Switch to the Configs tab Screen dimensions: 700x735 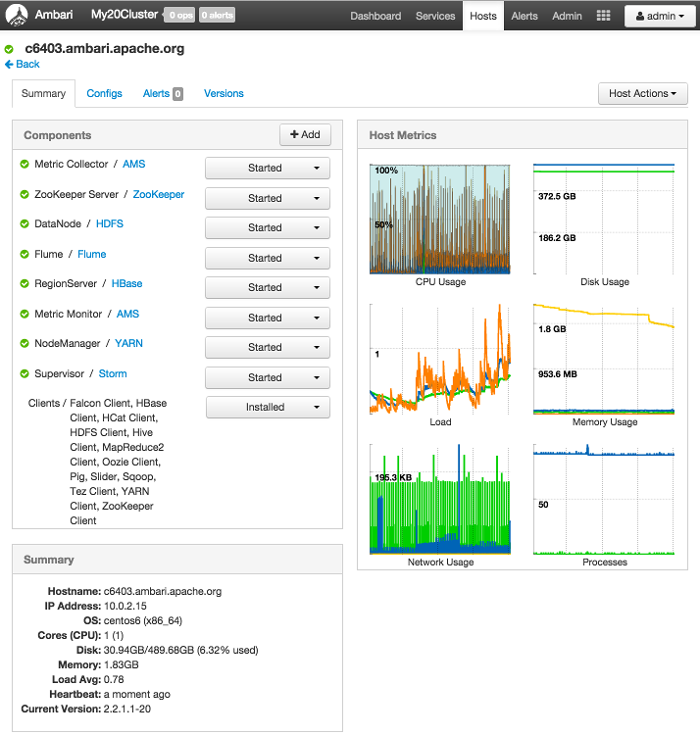pos(104,93)
